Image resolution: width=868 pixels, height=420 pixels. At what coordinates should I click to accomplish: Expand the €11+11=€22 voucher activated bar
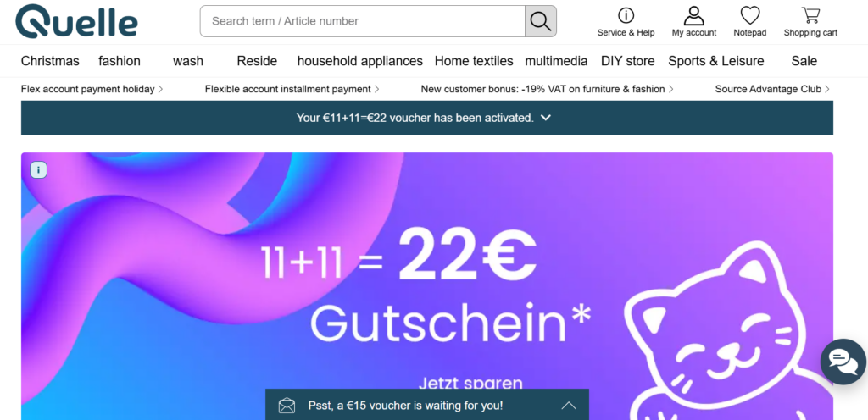tap(427, 118)
